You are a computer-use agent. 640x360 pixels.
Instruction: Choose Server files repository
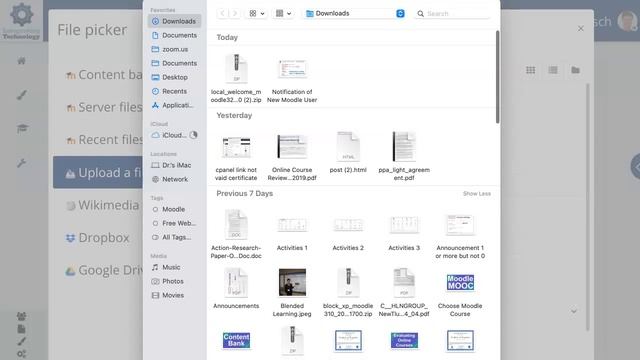(104, 107)
